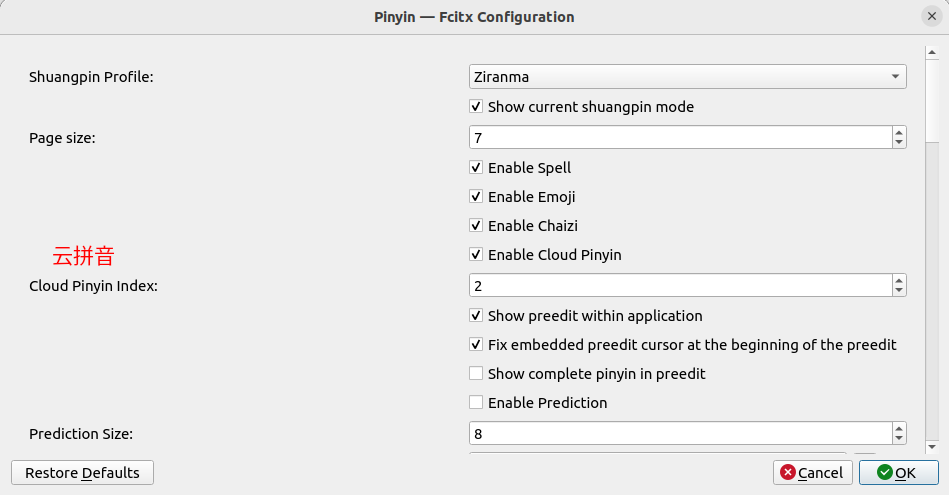Click into the Page size input field

(680, 137)
